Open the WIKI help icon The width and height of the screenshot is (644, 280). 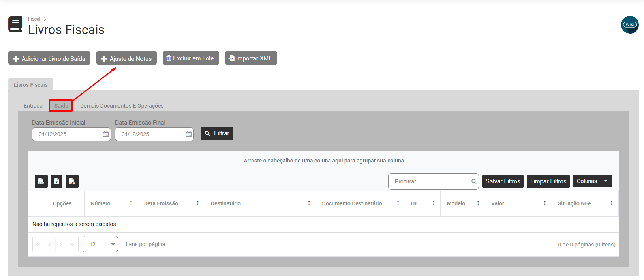point(630,24)
